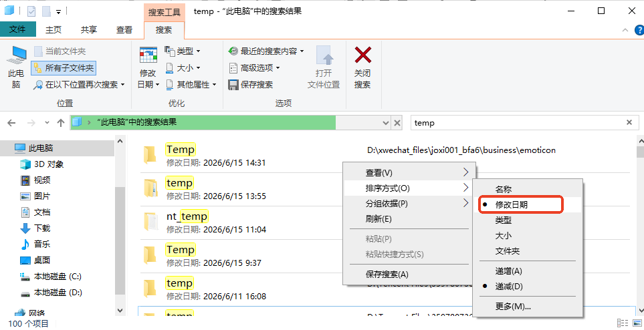Click 保存搜索 in the ribbon

pos(251,85)
